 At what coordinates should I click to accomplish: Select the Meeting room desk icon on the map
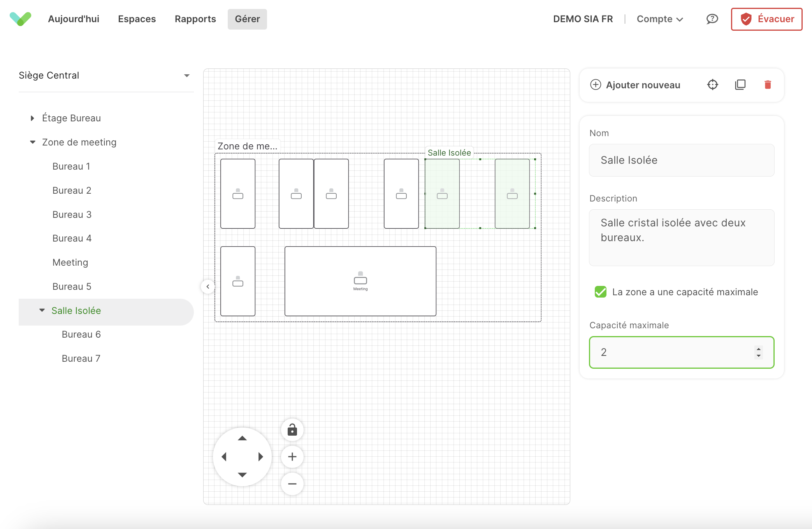click(360, 279)
